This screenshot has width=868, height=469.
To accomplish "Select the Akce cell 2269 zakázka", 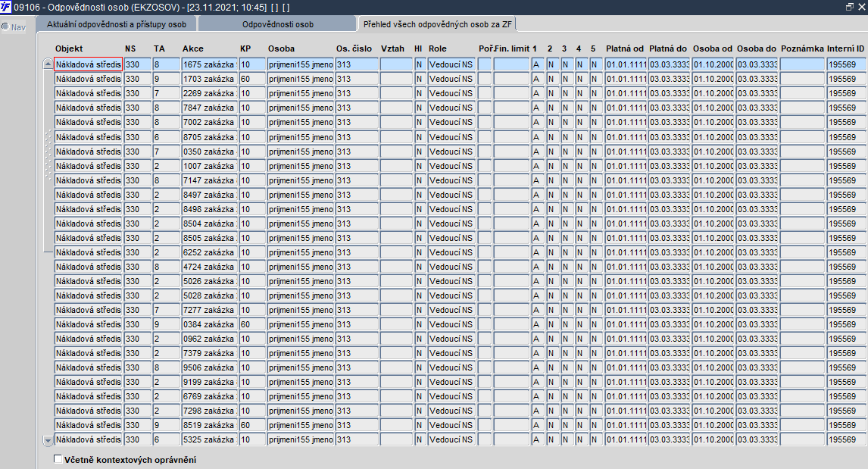I will coord(209,93).
